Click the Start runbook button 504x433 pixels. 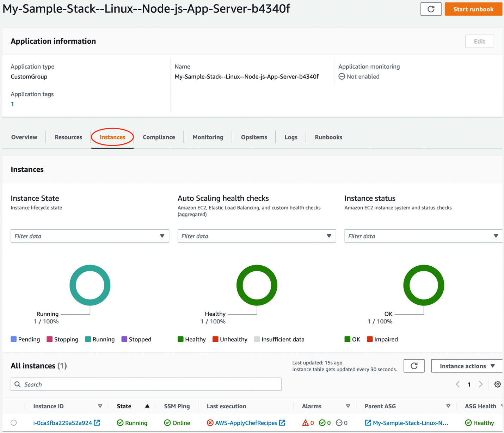coord(473,9)
